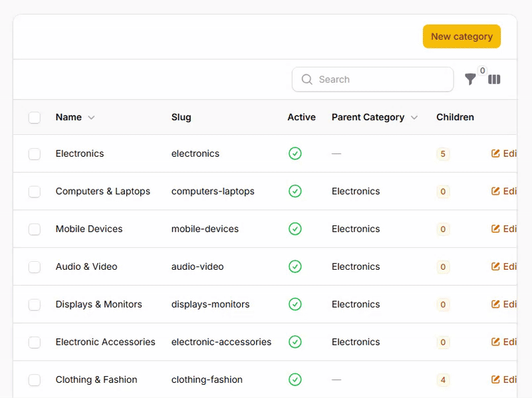Click the slug 'displays-monitors'
Image resolution: width=532 pixels, height=398 pixels.
(x=210, y=304)
